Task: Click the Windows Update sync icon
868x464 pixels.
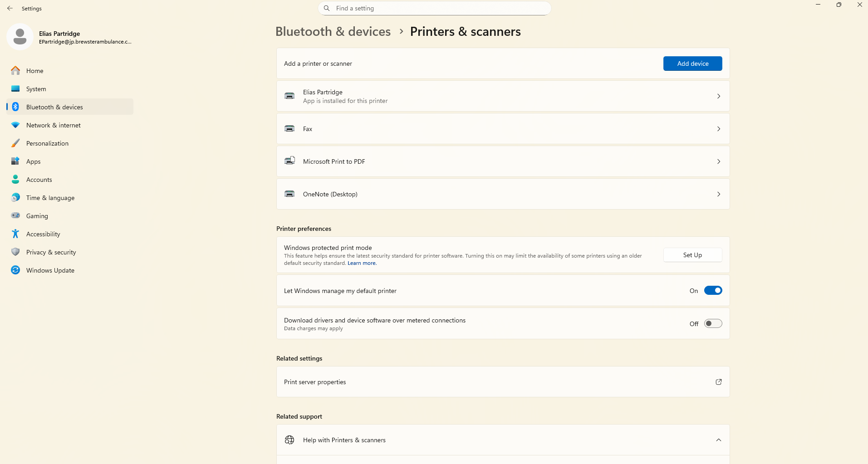Action: click(15, 270)
